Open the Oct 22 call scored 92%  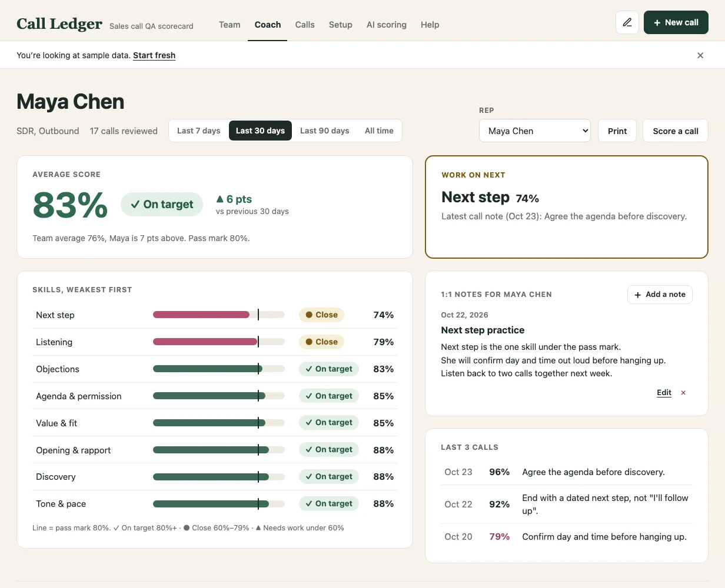tap(567, 505)
